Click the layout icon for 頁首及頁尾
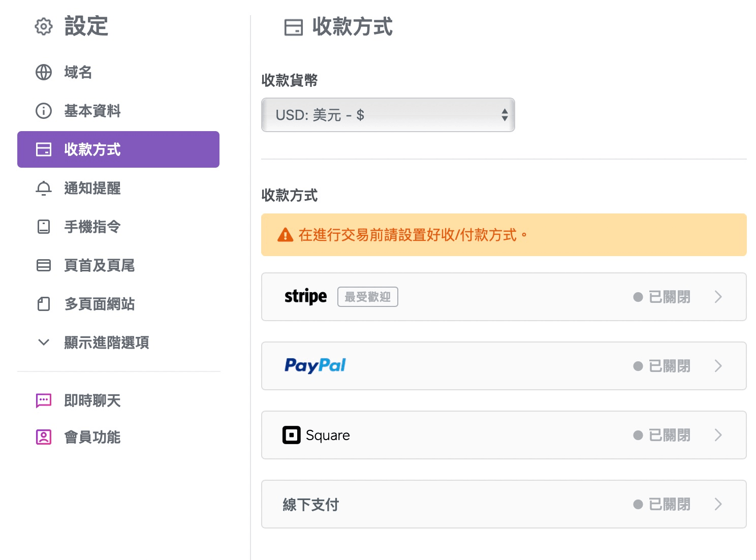The height and width of the screenshot is (560, 756). pos(44,265)
